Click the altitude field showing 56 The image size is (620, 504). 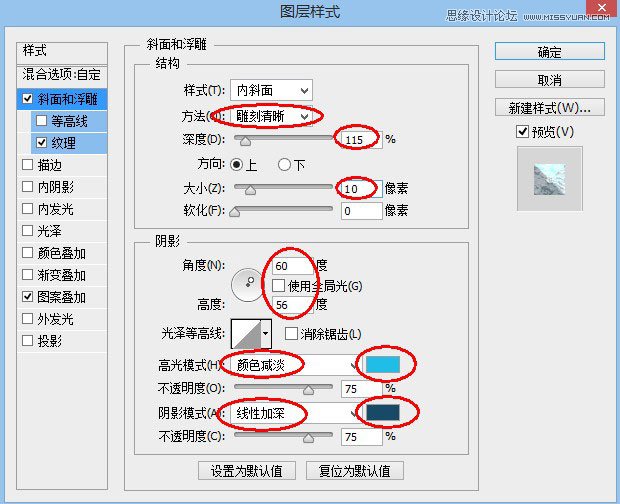[x=293, y=305]
